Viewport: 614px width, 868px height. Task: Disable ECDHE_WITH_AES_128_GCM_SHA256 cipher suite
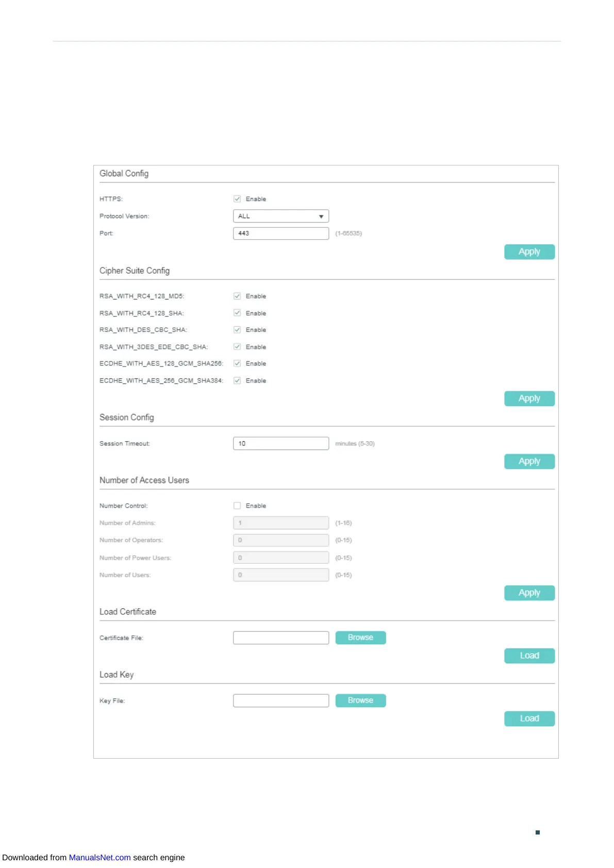tap(237, 363)
